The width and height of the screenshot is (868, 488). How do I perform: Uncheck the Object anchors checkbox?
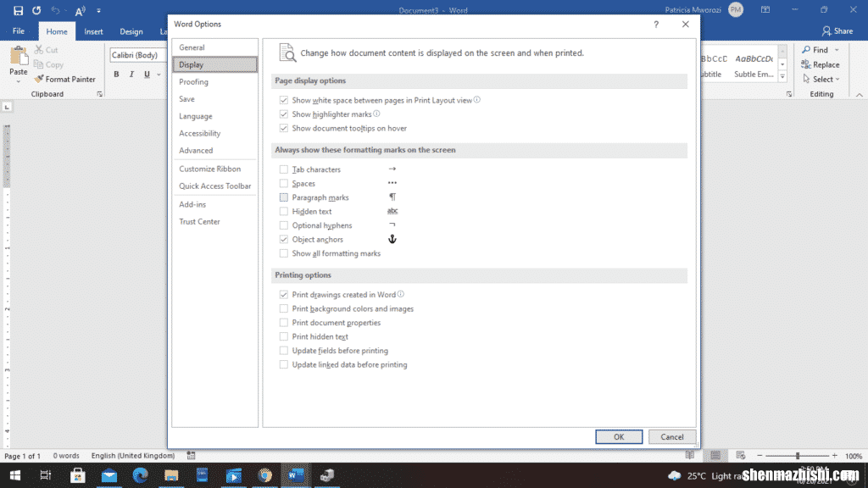284,240
